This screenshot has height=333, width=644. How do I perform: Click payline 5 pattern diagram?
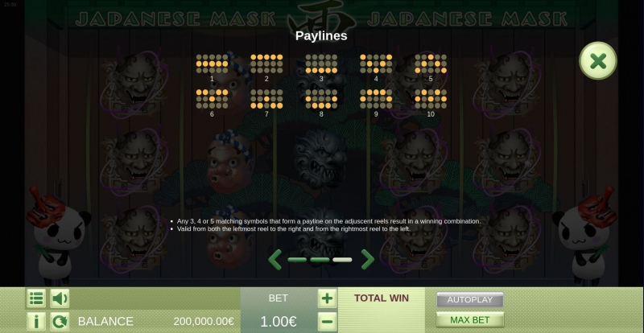[431, 64]
